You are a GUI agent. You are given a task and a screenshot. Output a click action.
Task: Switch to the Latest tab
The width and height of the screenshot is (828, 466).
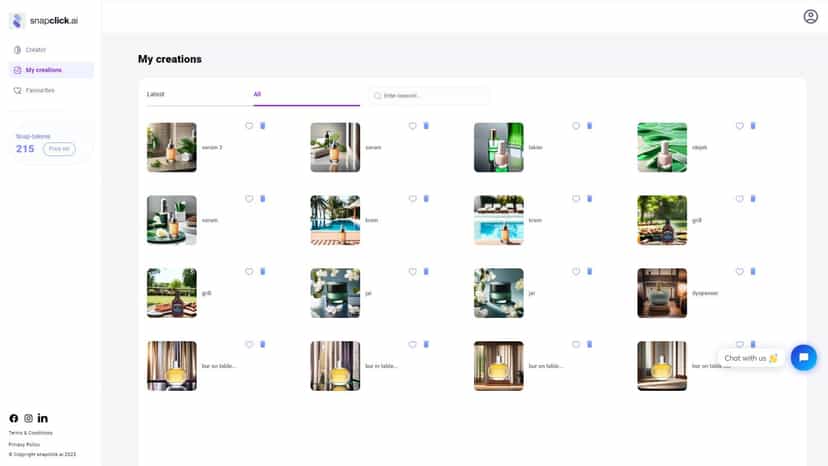pos(200,95)
